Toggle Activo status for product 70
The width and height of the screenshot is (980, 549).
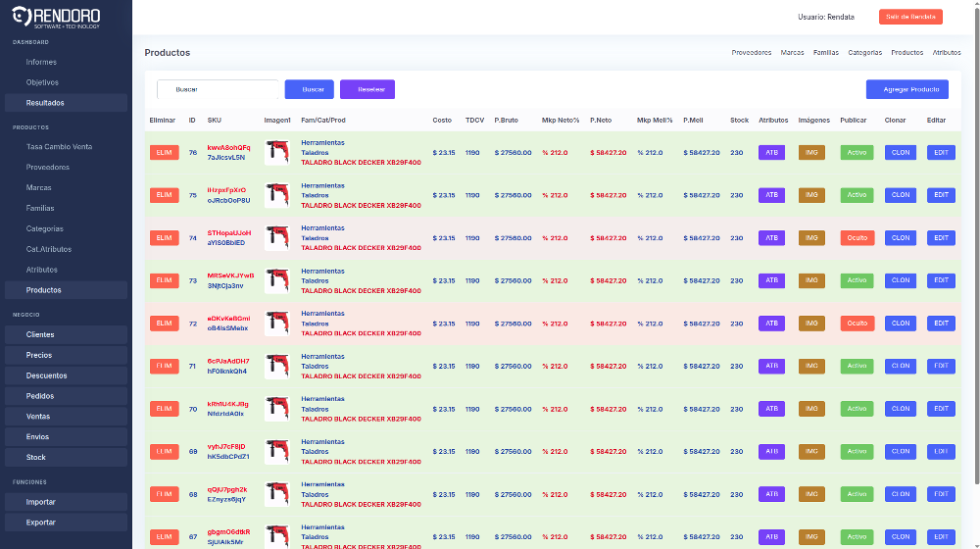tap(857, 409)
